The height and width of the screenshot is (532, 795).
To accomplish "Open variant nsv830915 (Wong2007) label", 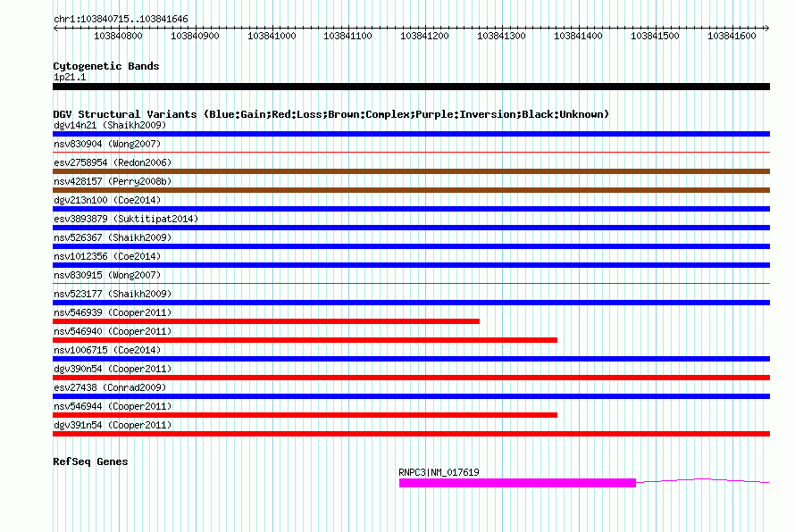I will [x=107, y=275].
